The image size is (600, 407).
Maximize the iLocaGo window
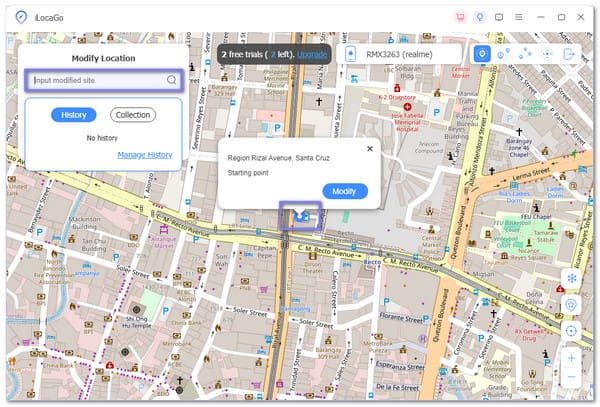coord(561,17)
